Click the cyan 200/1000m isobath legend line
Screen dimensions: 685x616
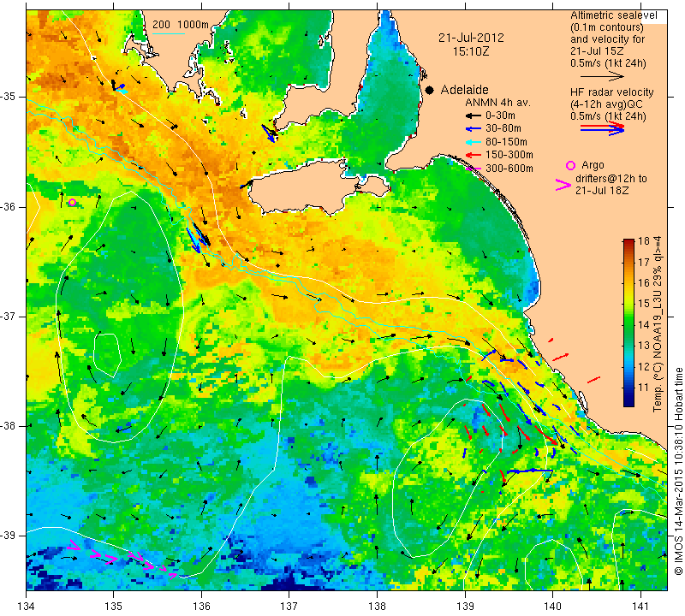(x=168, y=33)
